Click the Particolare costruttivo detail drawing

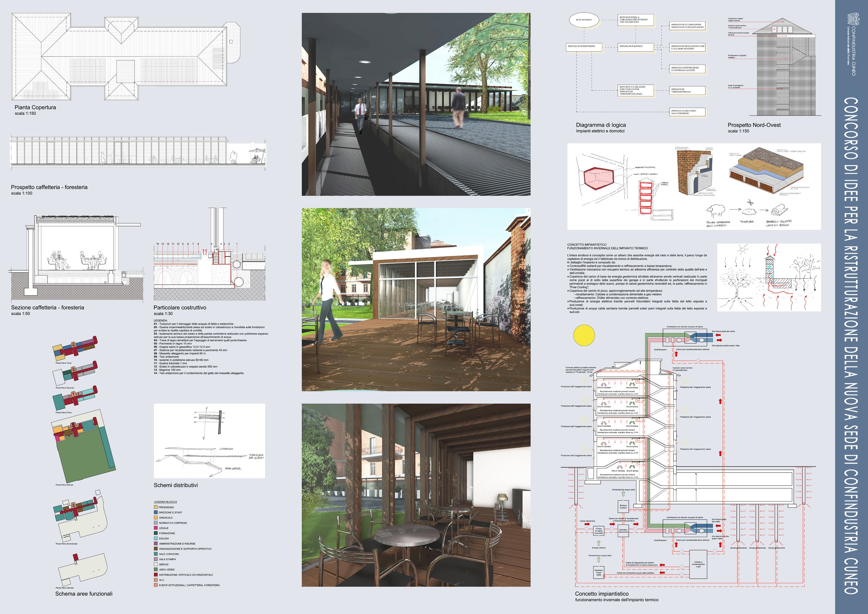click(x=209, y=254)
